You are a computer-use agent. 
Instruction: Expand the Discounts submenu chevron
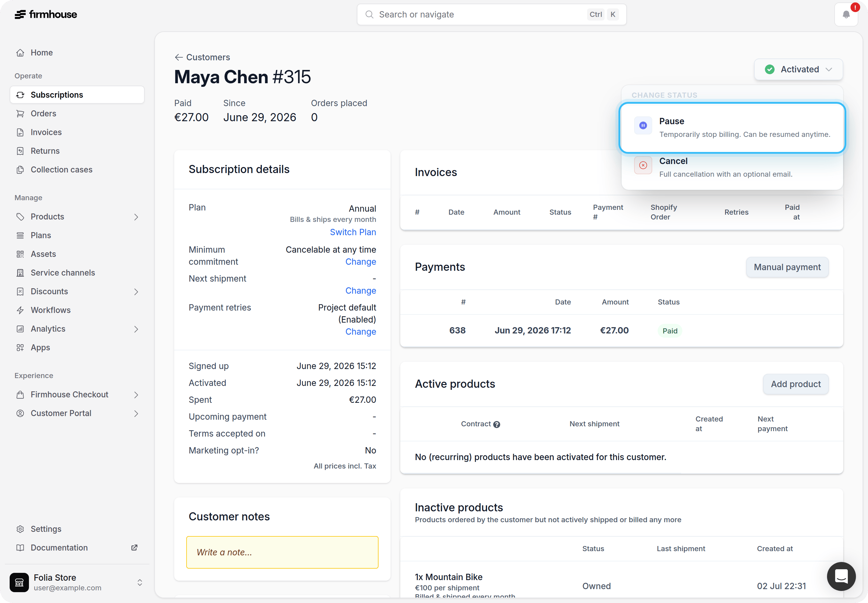tap(136, 292)
